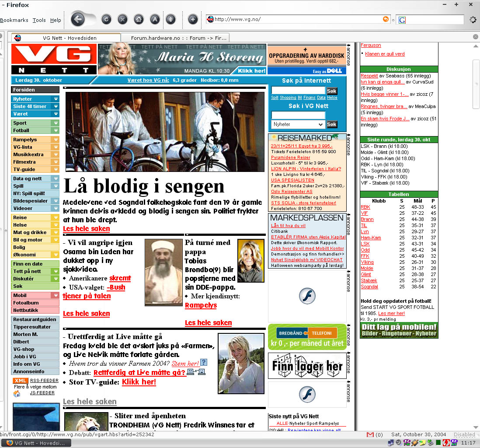Expand the 'Data og nett' menu arrow

(x=56, y=178)
